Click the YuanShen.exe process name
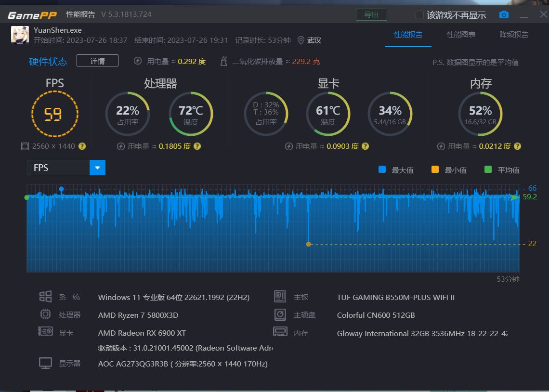549x392 pixels. [58, 30]
